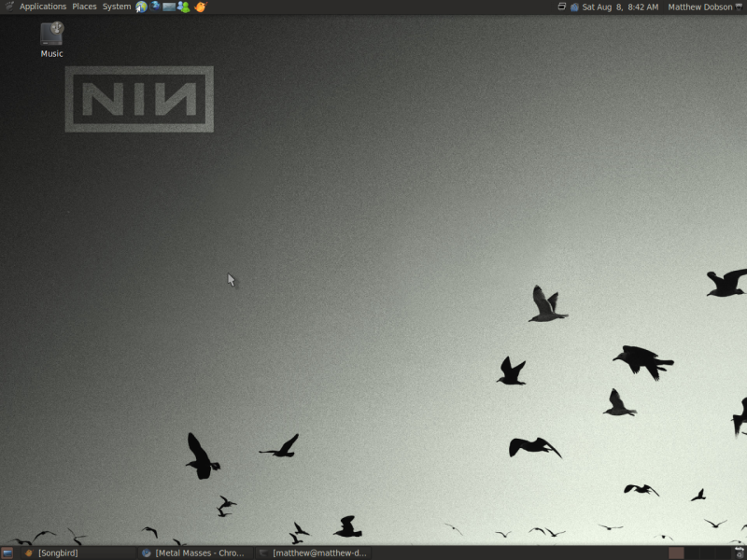
Task: Switch to the Songbird taskbar window
Action: 79,553
